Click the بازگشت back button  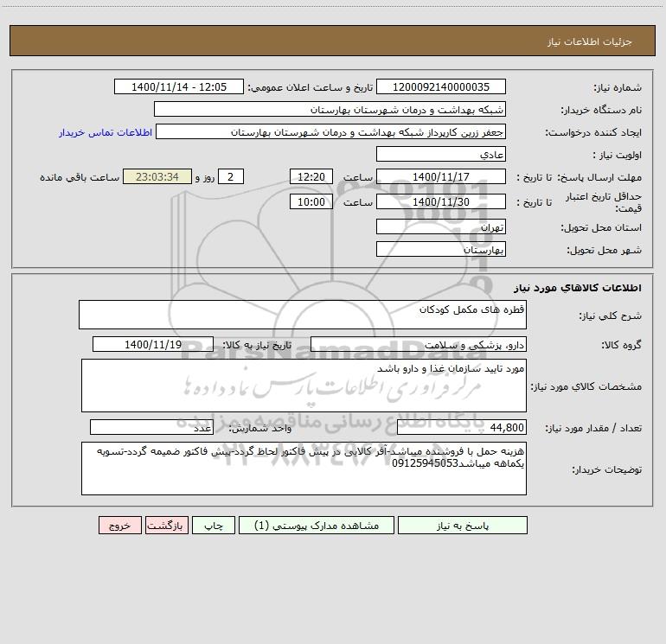pyautogui.click(x=166, y=525)
